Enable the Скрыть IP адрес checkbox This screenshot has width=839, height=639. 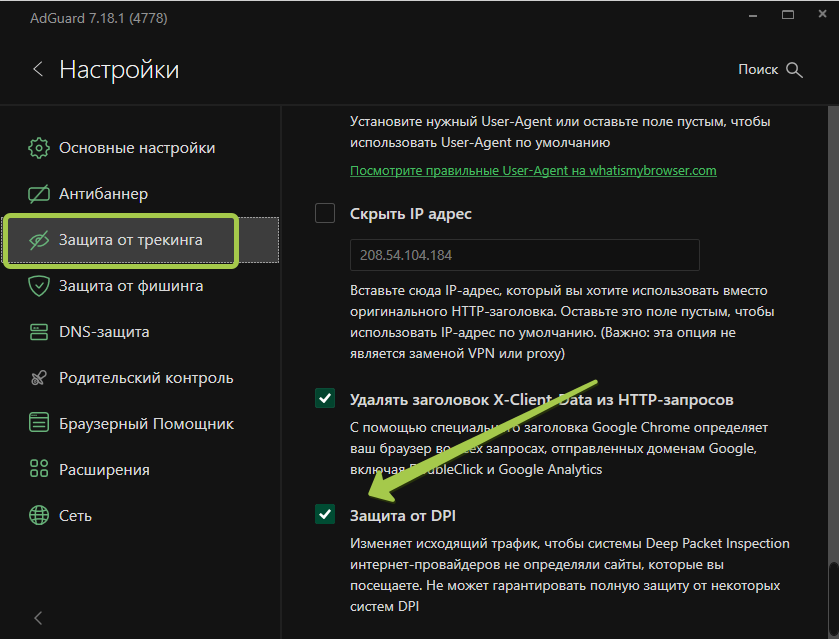[x=324, y=213]
